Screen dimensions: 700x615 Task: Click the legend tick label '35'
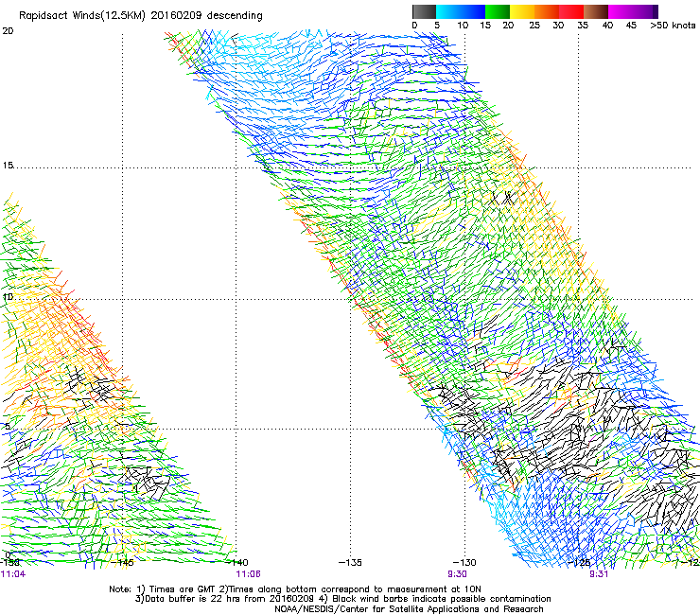[x=583, y=26]
